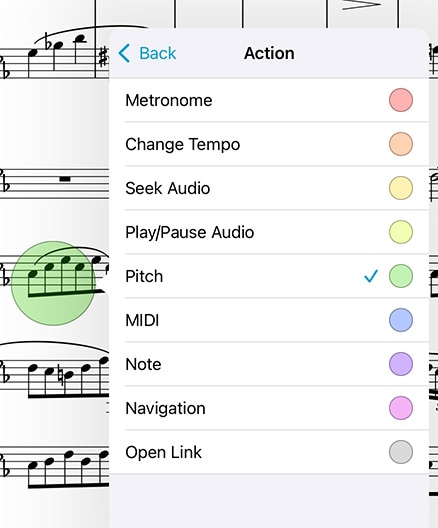
Task: Select the MIDI action
Action: [x=269, y=320]
